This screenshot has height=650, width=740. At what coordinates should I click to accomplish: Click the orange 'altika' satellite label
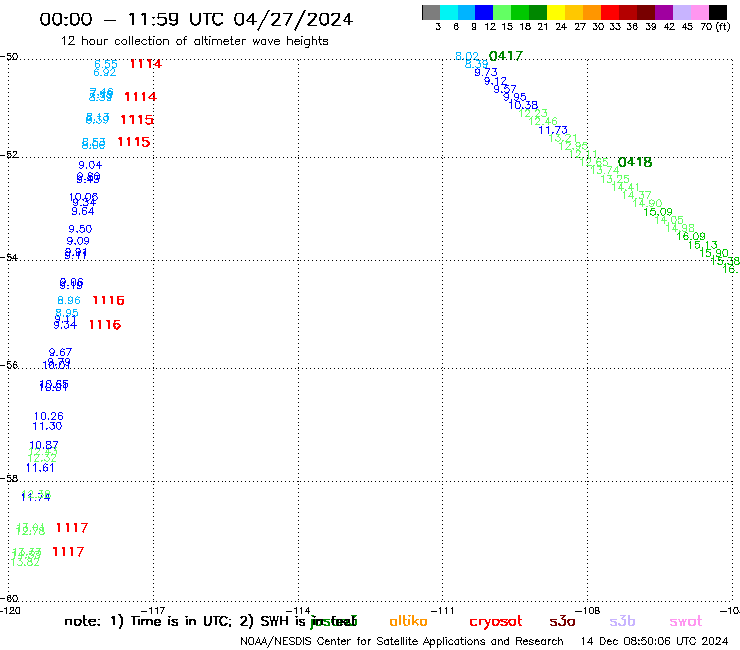click(408, 621)
